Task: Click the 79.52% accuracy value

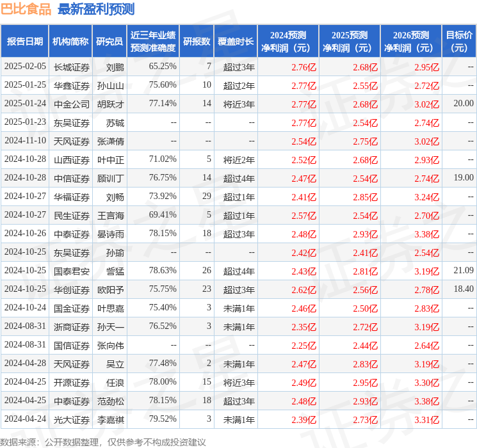Action: click(x=163, y=420)
